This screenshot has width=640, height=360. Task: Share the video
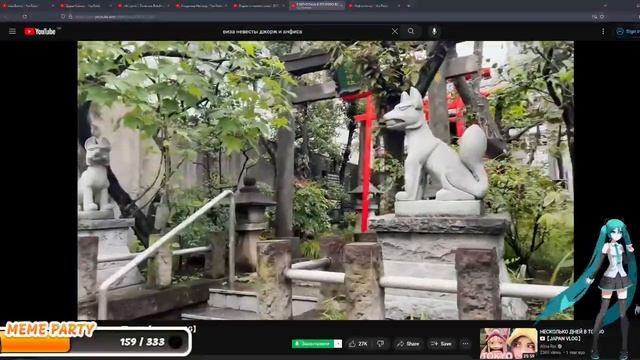point(409,344)
